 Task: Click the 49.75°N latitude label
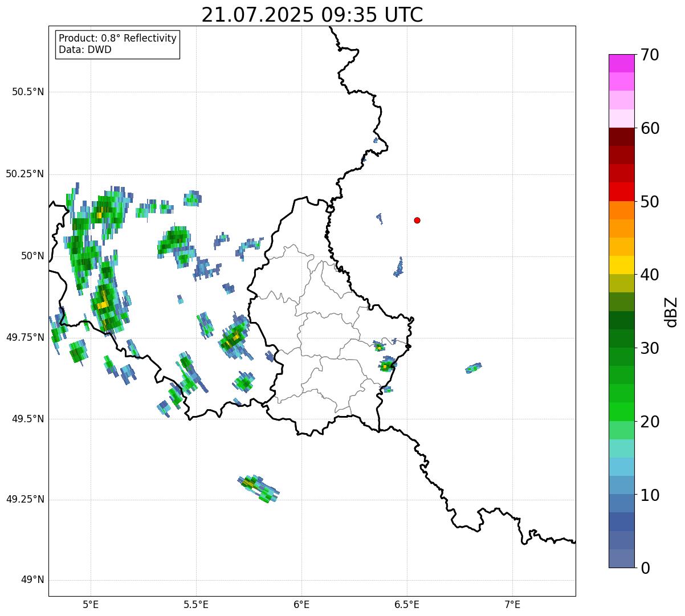coord(25,337)
